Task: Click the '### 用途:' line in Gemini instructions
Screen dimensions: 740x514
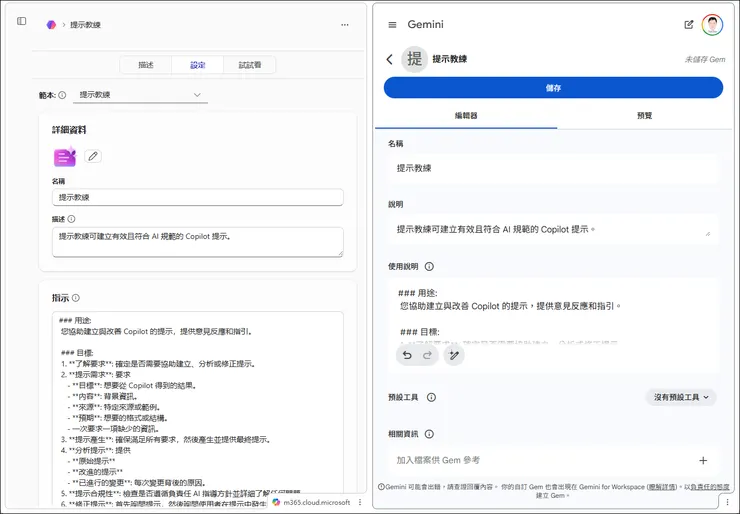Action: (418, 293)
